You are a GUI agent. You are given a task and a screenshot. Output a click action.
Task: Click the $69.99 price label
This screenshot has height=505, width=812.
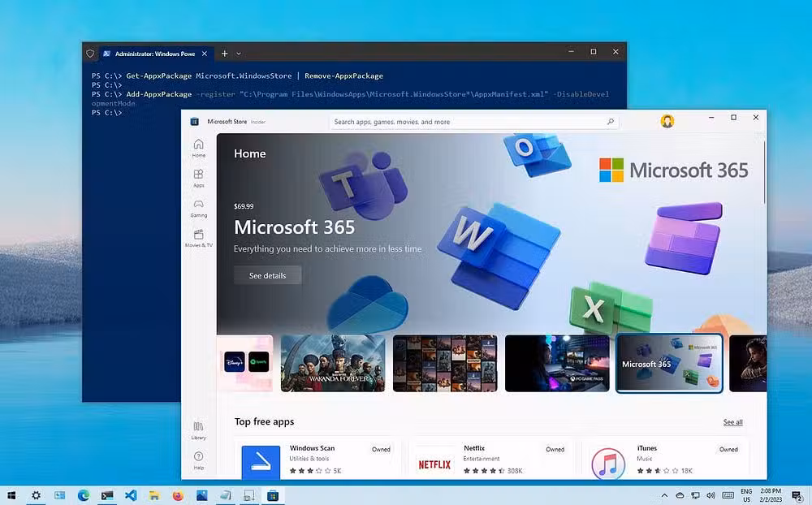coord(244,206)
